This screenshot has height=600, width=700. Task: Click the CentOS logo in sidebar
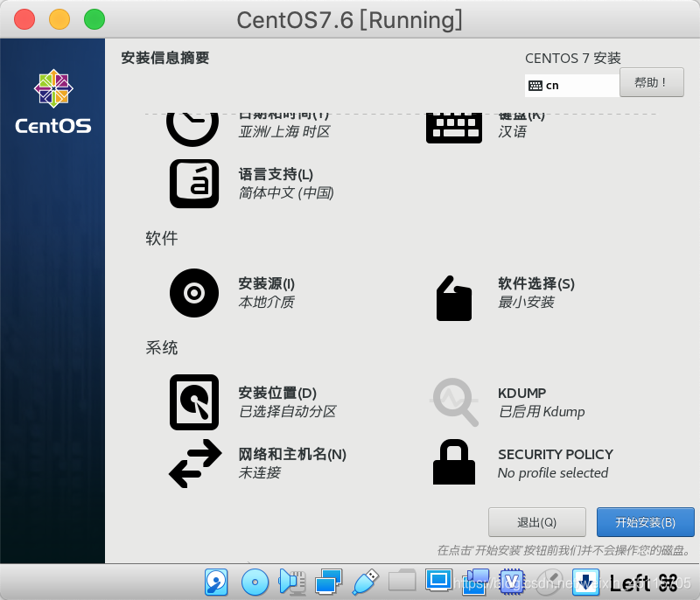click(x=53, y=101)
